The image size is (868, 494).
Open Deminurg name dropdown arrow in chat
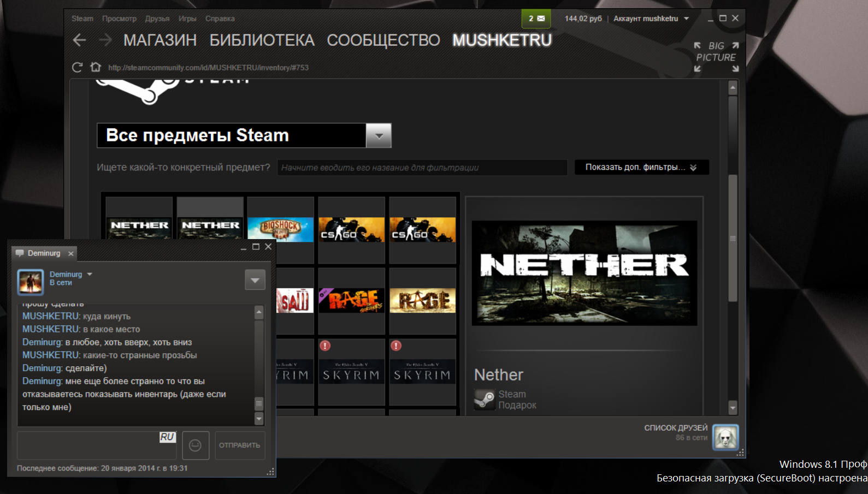[90, 274]
